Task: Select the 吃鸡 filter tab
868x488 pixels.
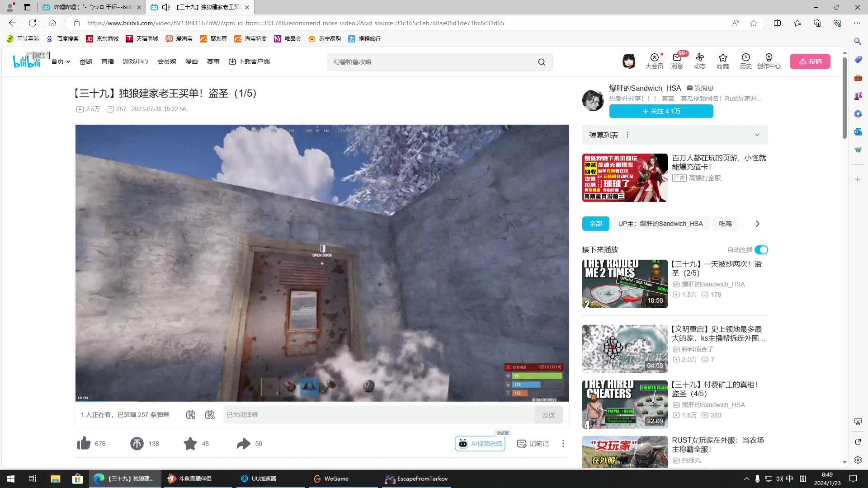Action: click(726, 224)
